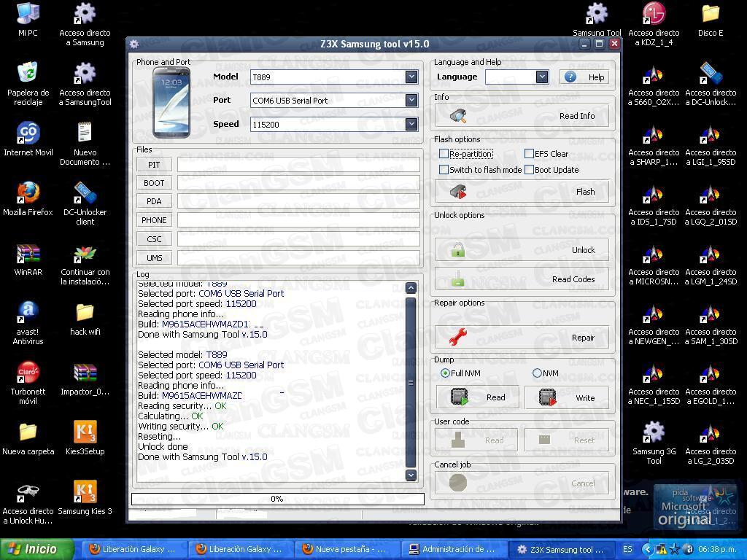Open the hack wifi folder
Image resolution: width=747 pixels, height=560 pixels.
tap(85, 319)
